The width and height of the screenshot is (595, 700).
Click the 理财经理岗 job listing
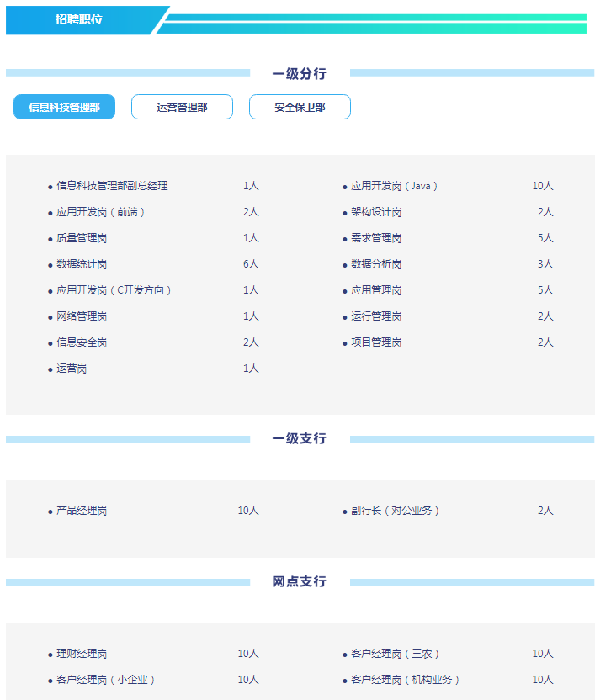(x=82, y=654)
